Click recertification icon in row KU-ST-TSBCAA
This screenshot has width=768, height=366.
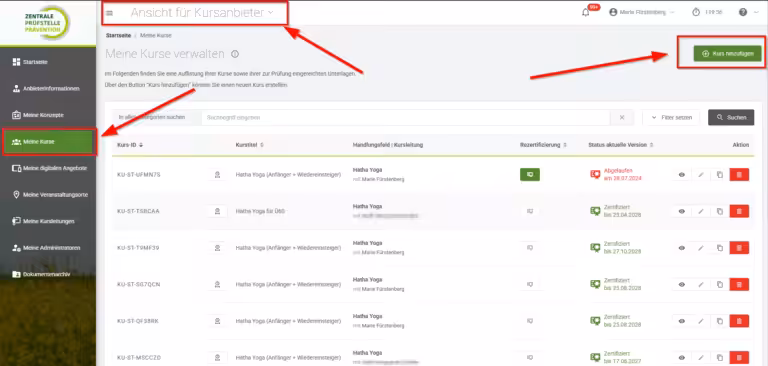[529, 211]
